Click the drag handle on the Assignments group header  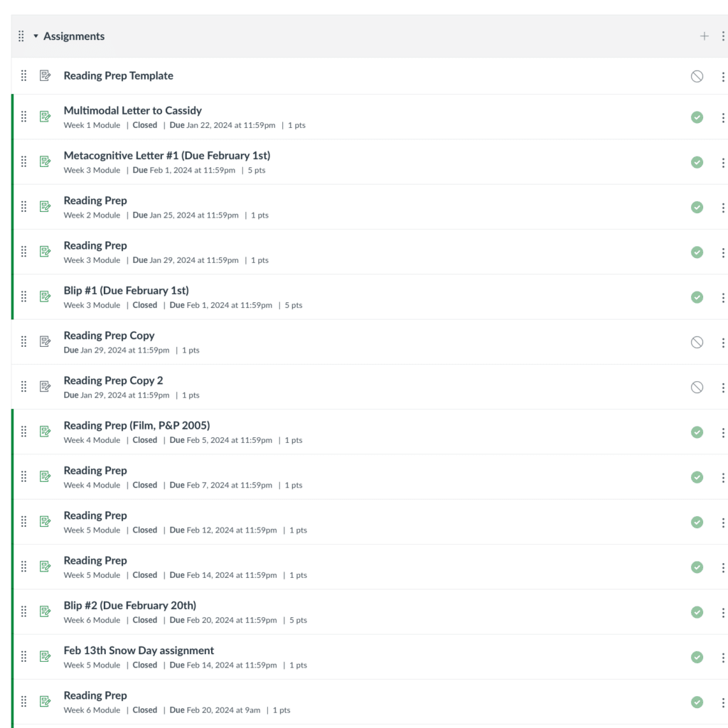21,36
